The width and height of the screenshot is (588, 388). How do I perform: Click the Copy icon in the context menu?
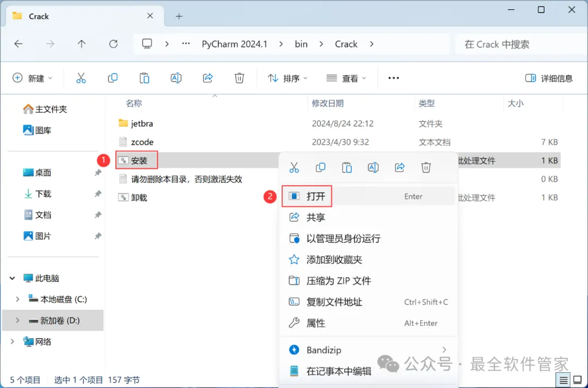(x=320, y=167)
